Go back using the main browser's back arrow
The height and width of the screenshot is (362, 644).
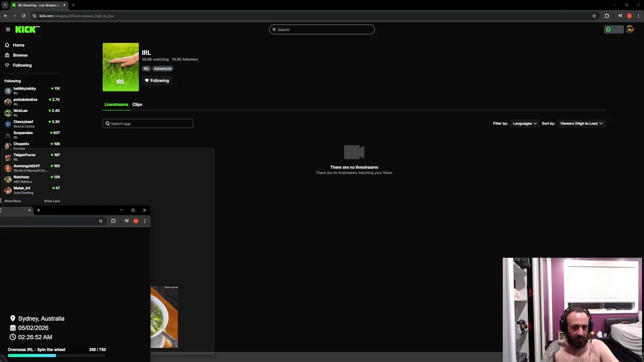pos(6,16)
